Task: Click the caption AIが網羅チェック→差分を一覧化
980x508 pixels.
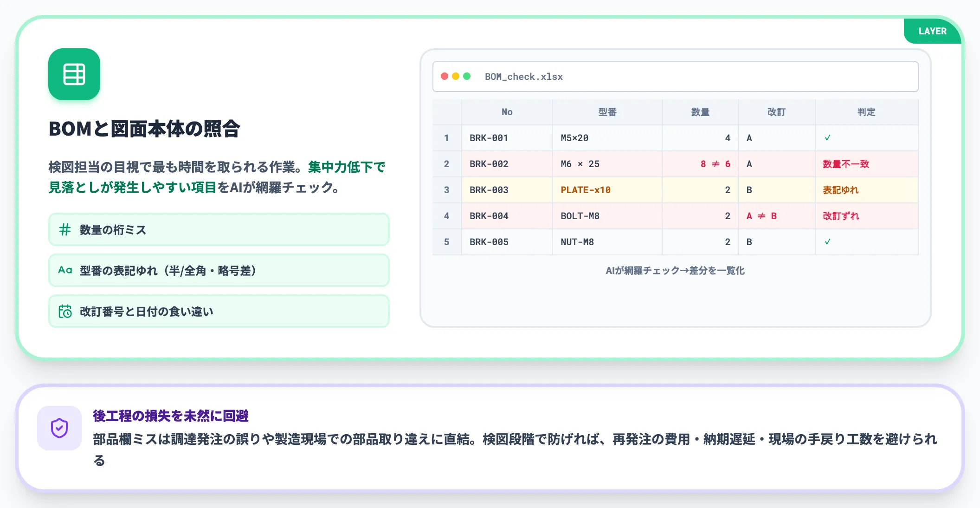Action: (x=675, y=271)
